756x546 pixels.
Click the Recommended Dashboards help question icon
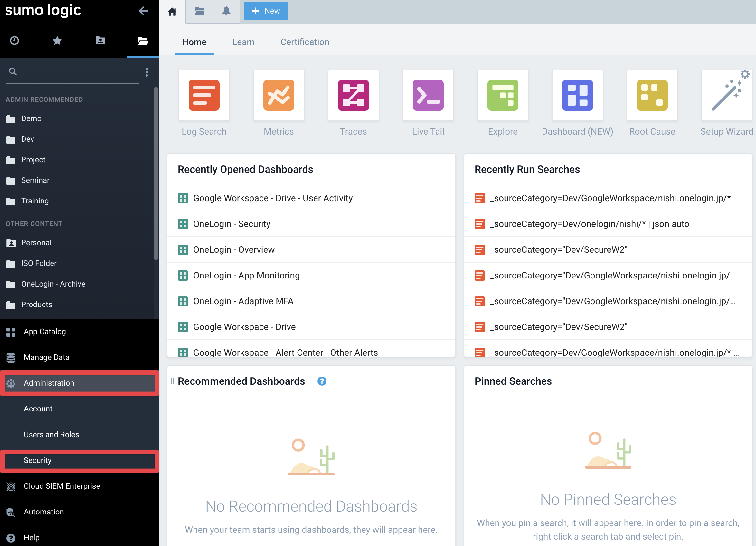coord(322,381)
